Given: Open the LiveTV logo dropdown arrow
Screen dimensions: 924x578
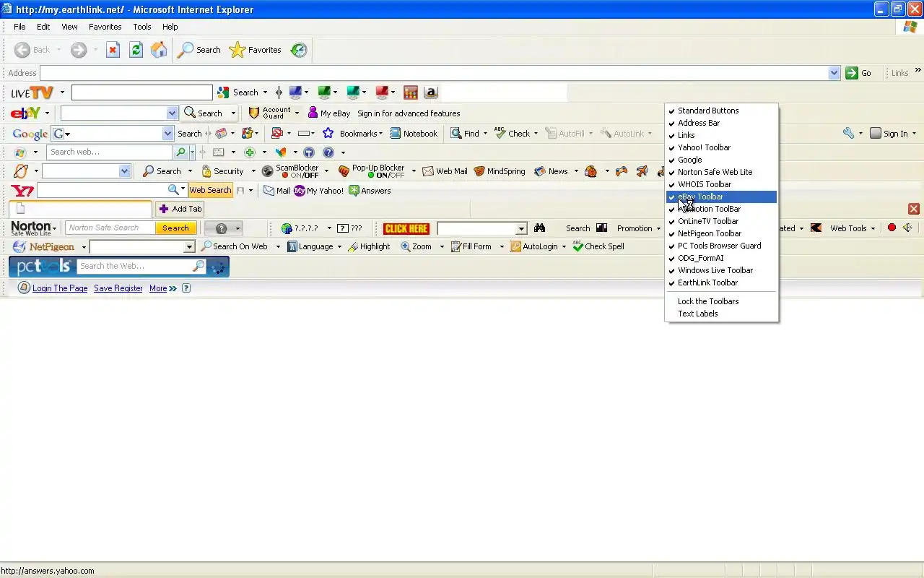Looking at the screenshot, I should click(62, 92).
